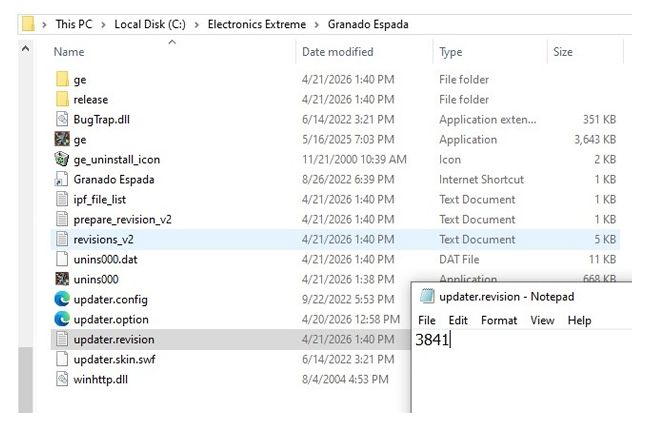Image resolution: width=647 pixels, height=423 pixels.
Task: Select the updater.config Edge icon
Action: tap(62, 299)
